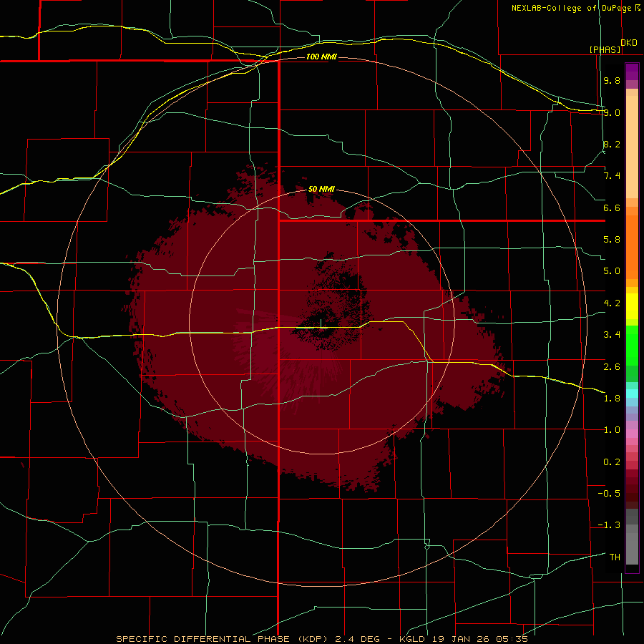Click the 9.0 color scale label

click(612, 112)
